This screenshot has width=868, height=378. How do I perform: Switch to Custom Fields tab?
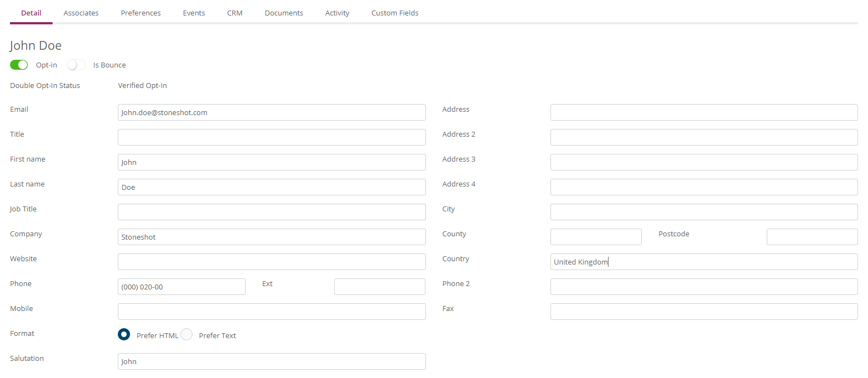(x=394, y=13)
